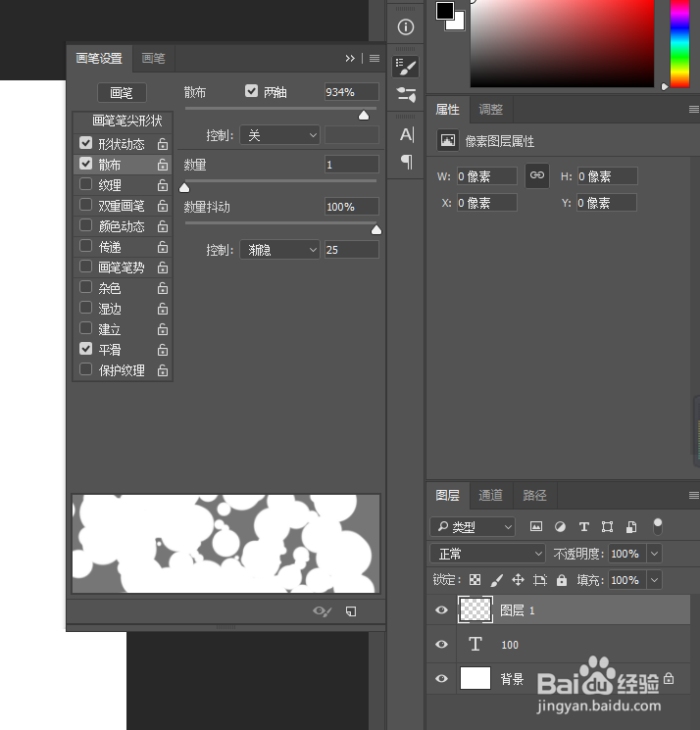Click the background layer lock icon
The height and width of the screenshot is (730, 700).
(669, 678)
